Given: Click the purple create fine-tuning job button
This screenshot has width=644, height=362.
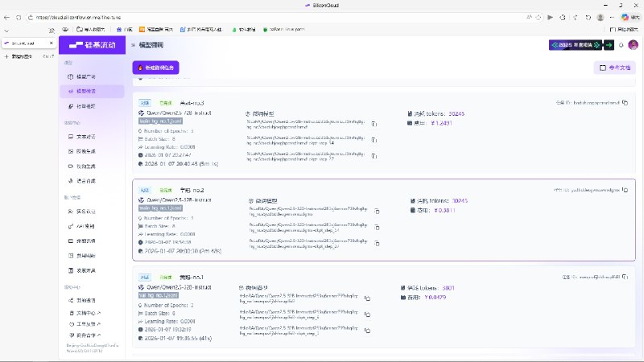Looking at the screenshot, I should (155, 68).
